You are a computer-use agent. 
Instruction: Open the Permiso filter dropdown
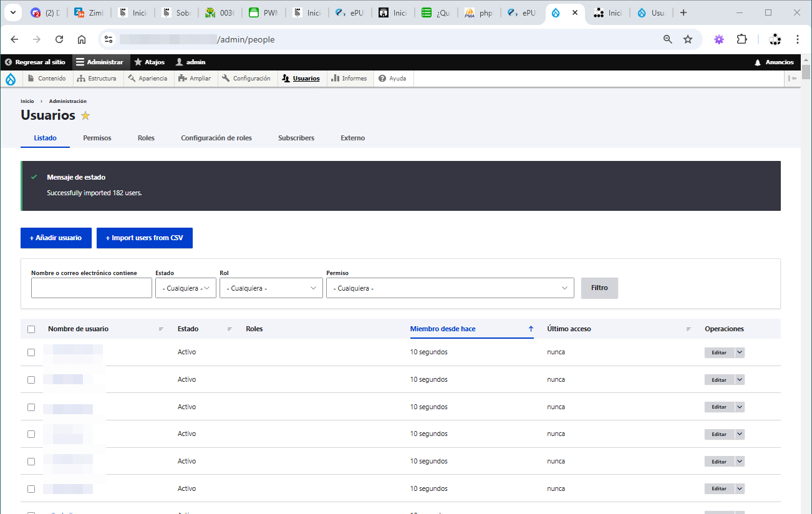click(450, 288)
